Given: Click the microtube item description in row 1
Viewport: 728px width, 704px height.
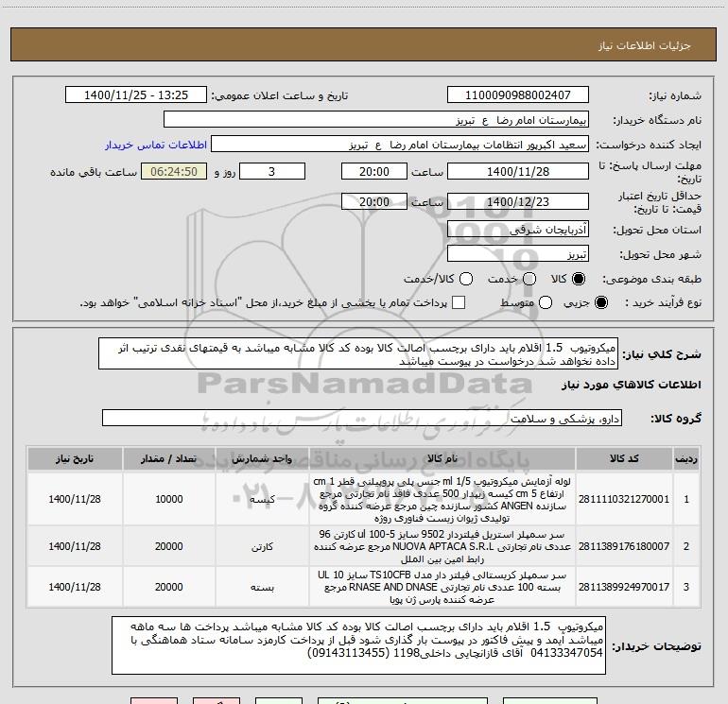Looking at the screenshot, I should (x=442, y=499).
